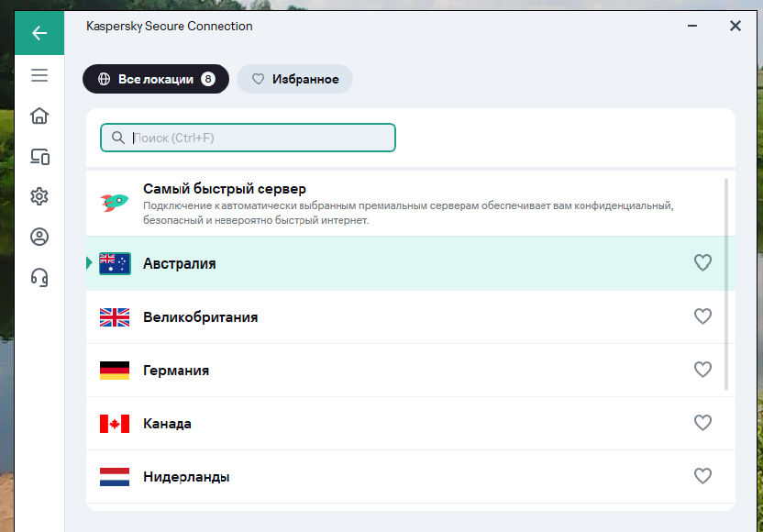Open the Home section icon
Screen dimensions: 763x532
pyautogui.click(x=39, y=116)
